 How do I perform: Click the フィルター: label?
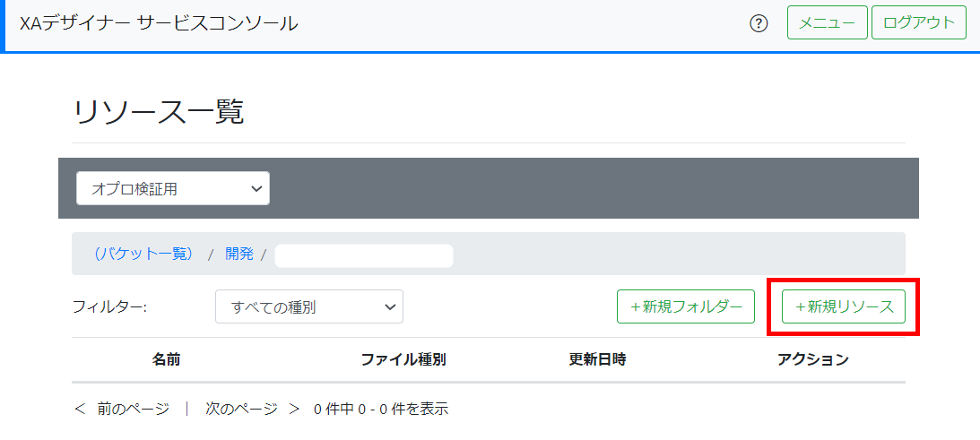click(108, 306)
